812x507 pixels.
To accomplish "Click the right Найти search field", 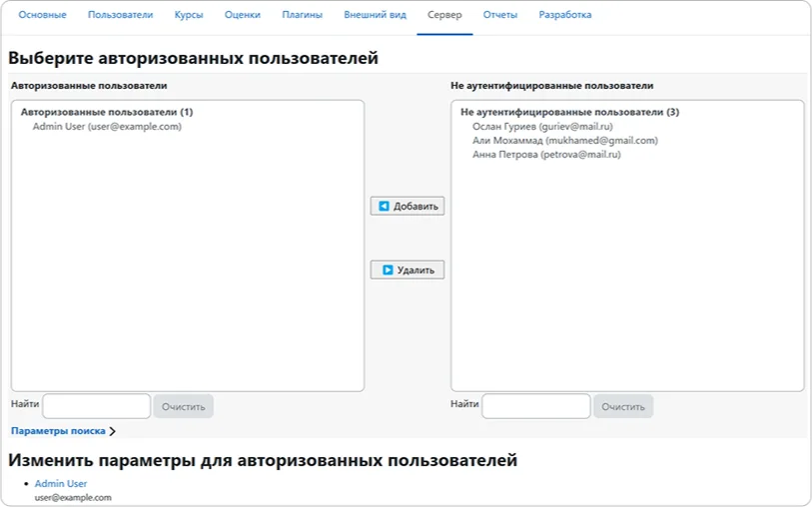I will click(535, 406).
